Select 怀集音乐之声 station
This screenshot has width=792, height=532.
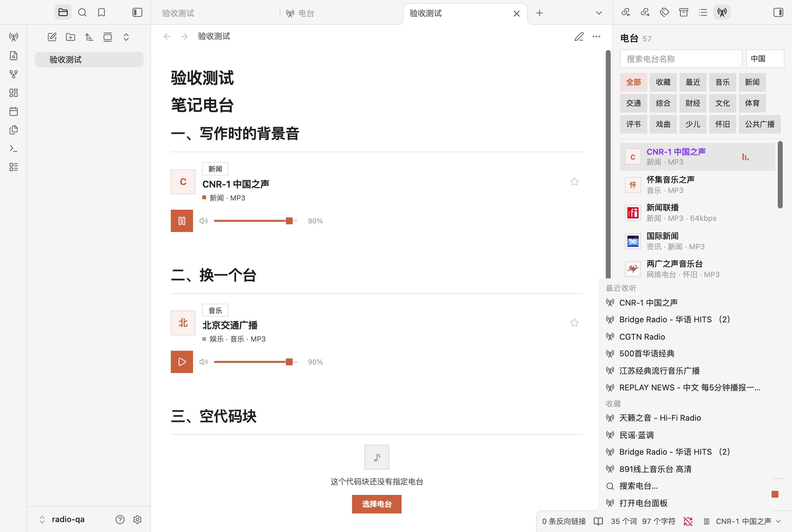[698, 185]
